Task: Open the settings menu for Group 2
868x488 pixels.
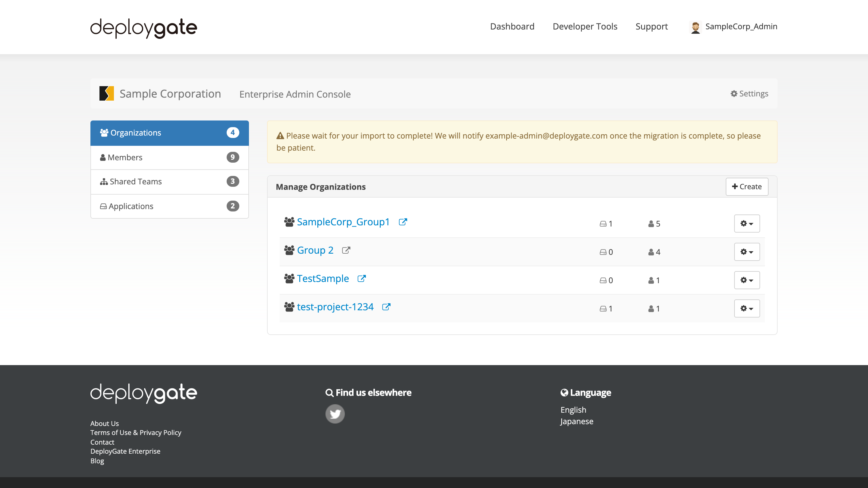Action: coord(747,252)
